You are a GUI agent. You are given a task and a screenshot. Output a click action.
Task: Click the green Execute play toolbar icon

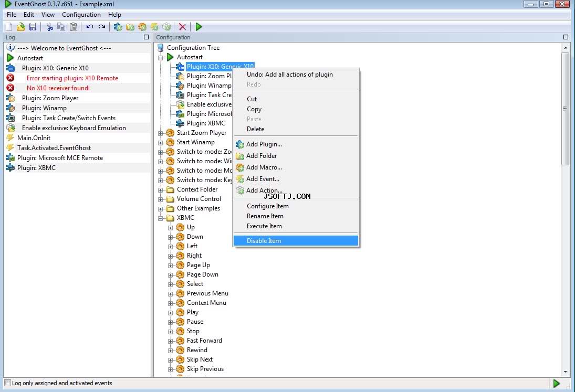198,27
